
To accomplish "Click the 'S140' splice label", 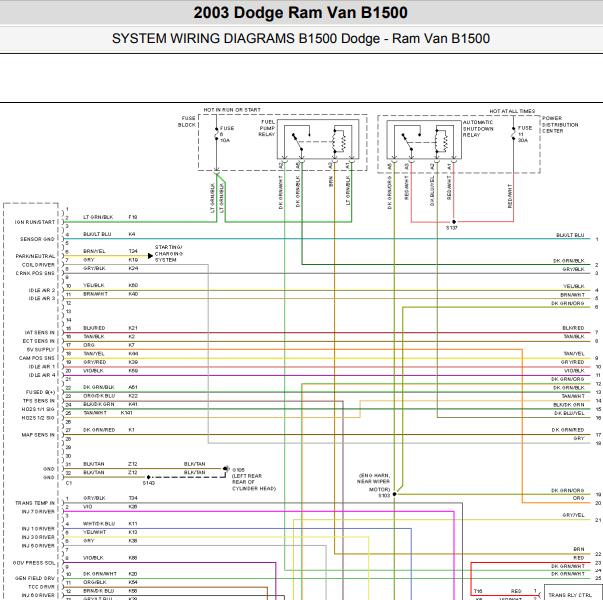I will click(x=148, y=483).
